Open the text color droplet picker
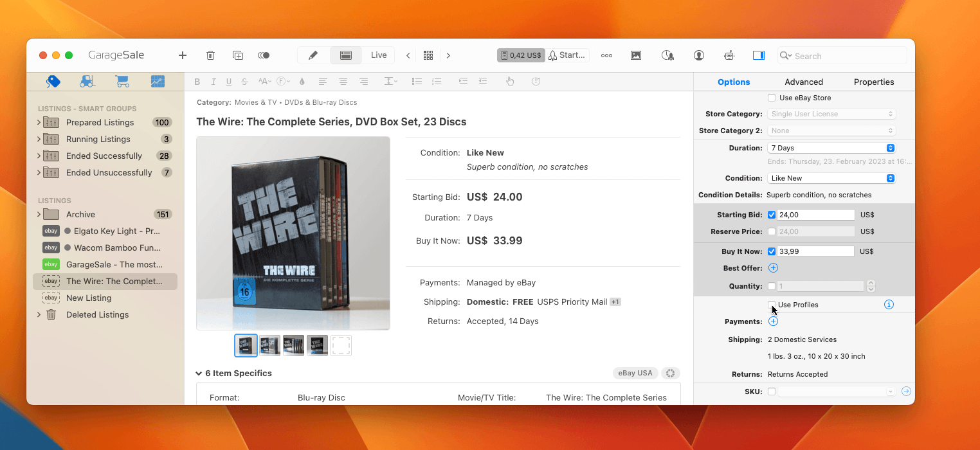This screenshot has height=450, width=980. [302, 82]
